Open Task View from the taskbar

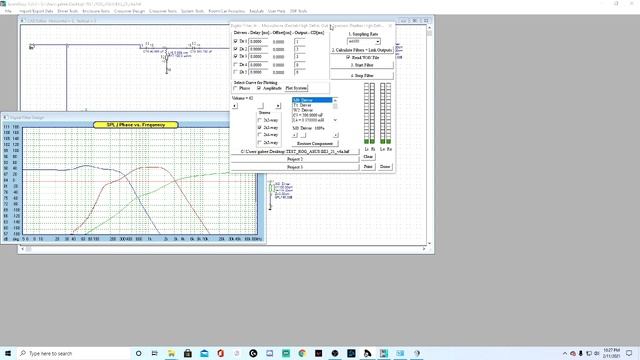click(155, 353)
